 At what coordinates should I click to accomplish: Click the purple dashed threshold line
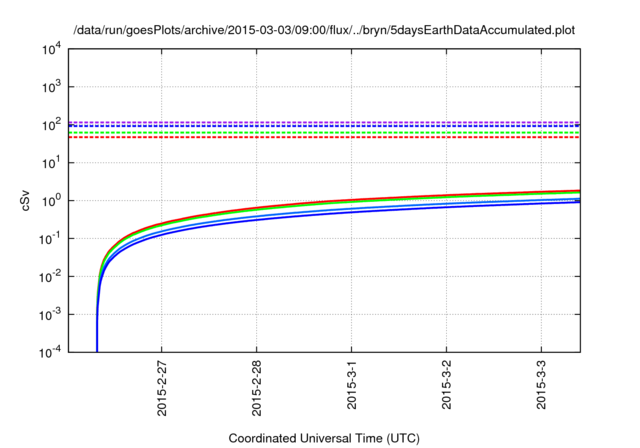pyautogui.click(x=324, y=122)
